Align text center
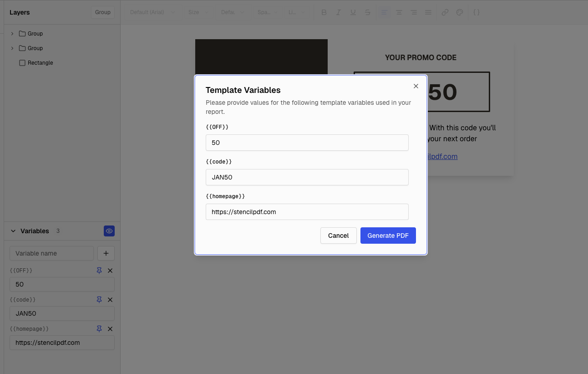 (x=399, y=12)
